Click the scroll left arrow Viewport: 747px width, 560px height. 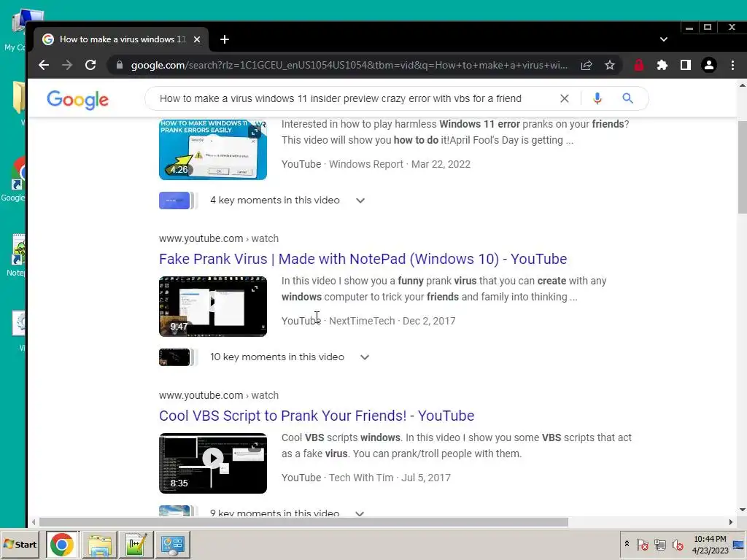tap(33, 522)
